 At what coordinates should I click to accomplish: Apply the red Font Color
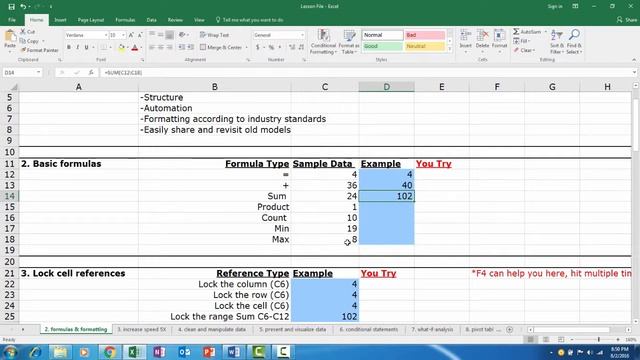[135, 48]
